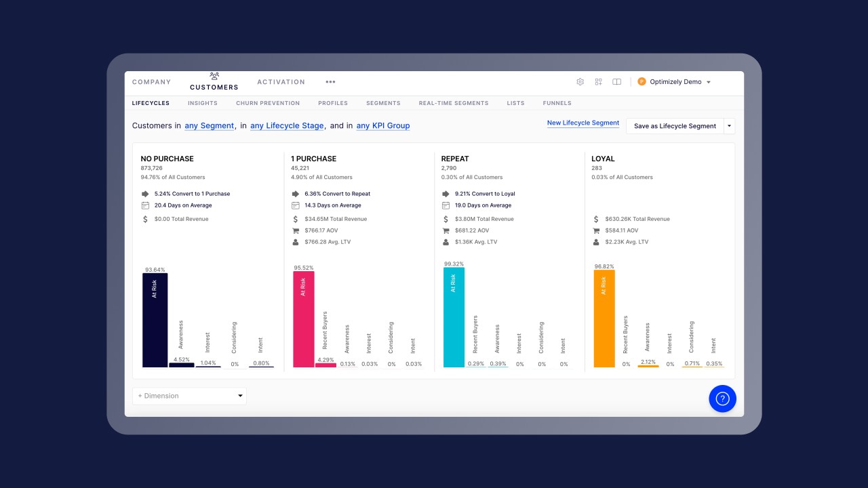868x488 pixels.
Task: Switch to the Insights tab
Action: (203, 103)
